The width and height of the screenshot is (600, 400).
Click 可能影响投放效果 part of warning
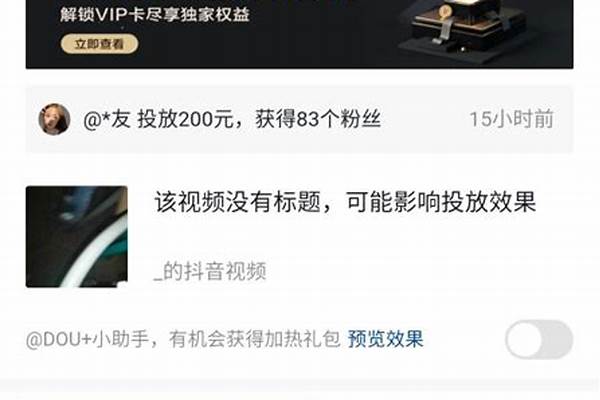[441, 202]
